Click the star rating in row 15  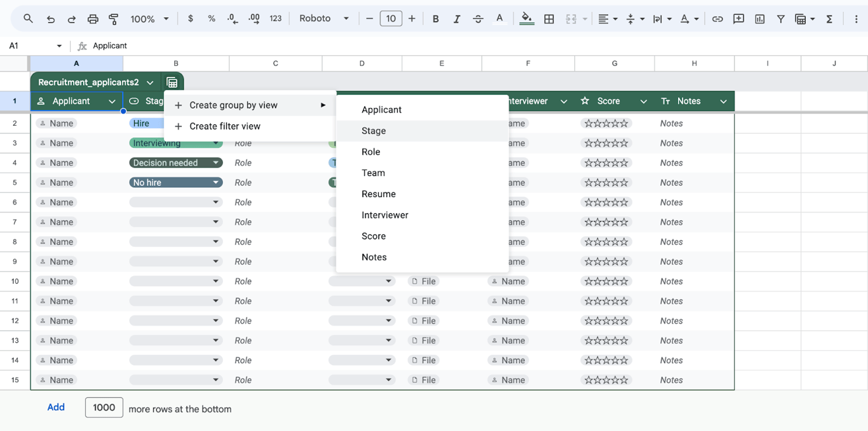pyautogui.click(x=606, y=380)
